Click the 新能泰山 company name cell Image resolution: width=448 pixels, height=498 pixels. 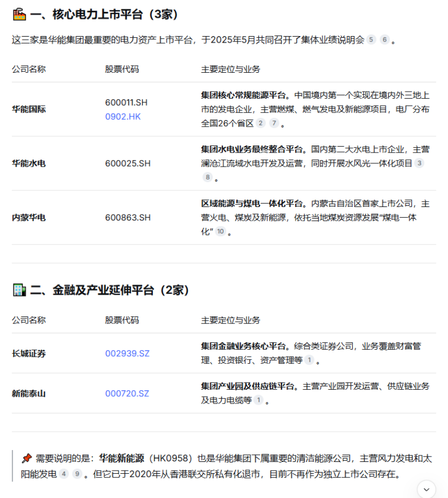29,393
